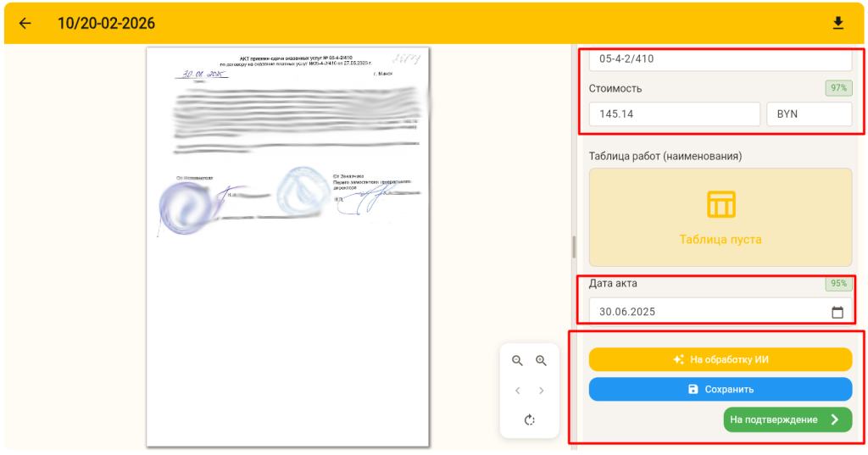Click the empty table icon
The image size is (868, 455).
tap(721, 204)
